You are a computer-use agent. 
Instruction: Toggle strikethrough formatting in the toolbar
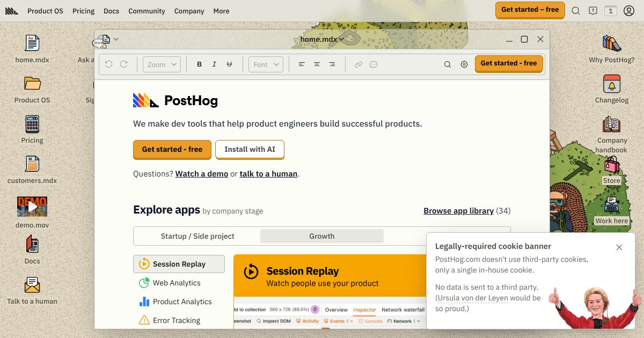(x=229, y=64)
